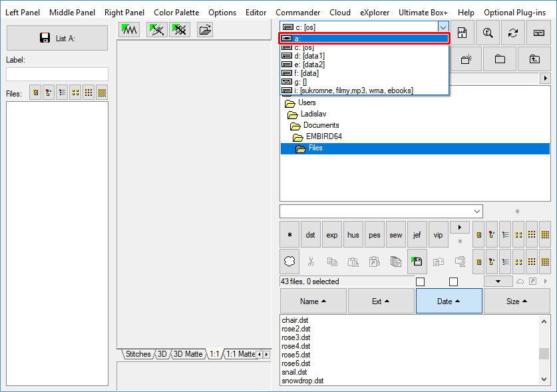Toggle the 'dst' format filter
This screenshot has height=392, width=557.
click(311, 234)
